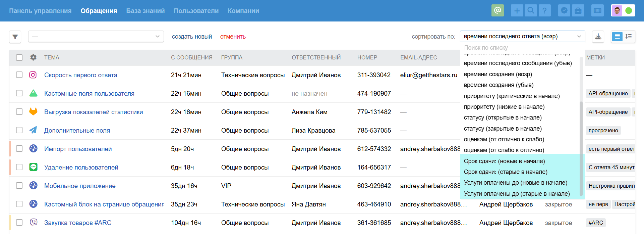Image resolution: width=644 pixels, height=234 pixels.
Task: Click LINE icon for Удаление пользователей
Action: pyautogui.click(x=33, y=167)
